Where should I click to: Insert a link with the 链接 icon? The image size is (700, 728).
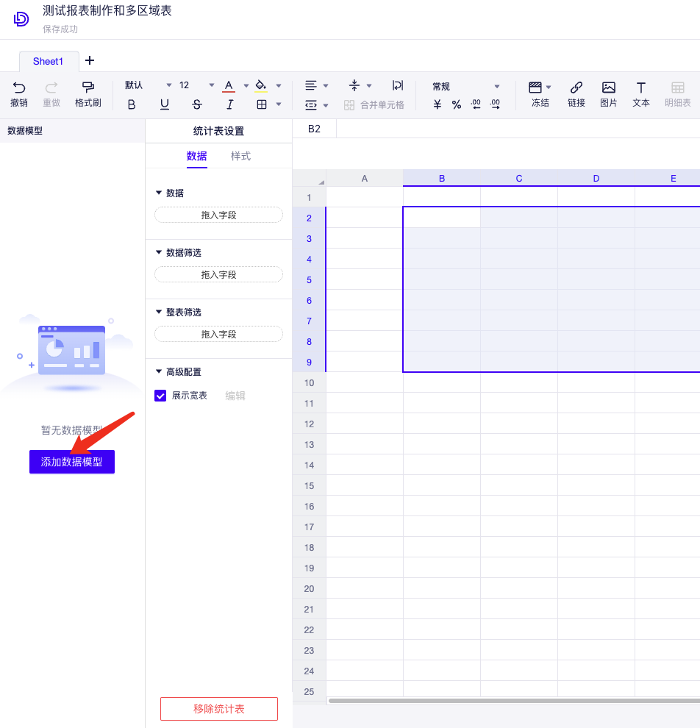576,88
